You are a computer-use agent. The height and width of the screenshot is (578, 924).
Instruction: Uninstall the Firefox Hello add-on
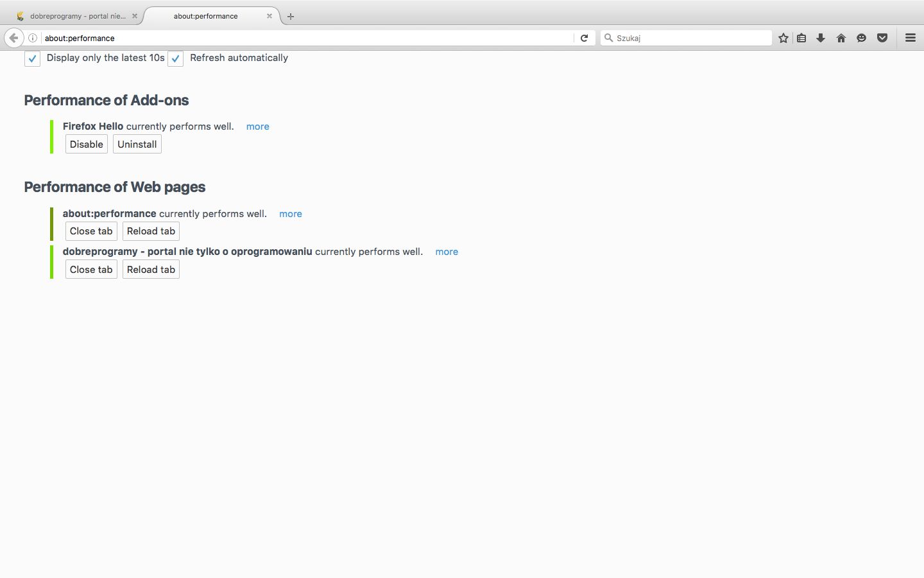tap(137, 144)
